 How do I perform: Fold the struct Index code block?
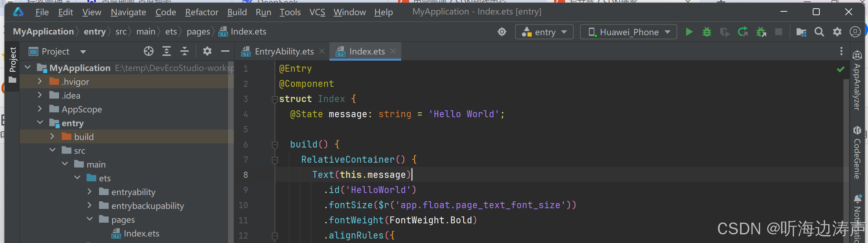click(x=275, y=100)
